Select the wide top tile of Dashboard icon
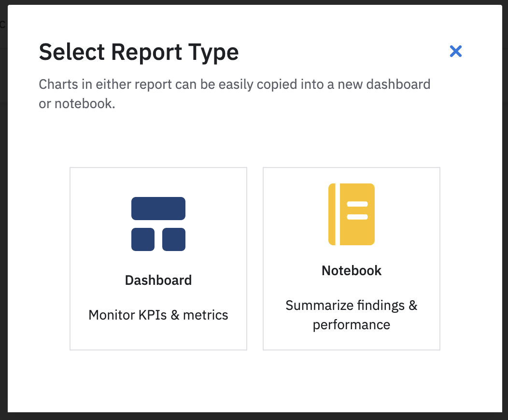 [x=158, y=209]
